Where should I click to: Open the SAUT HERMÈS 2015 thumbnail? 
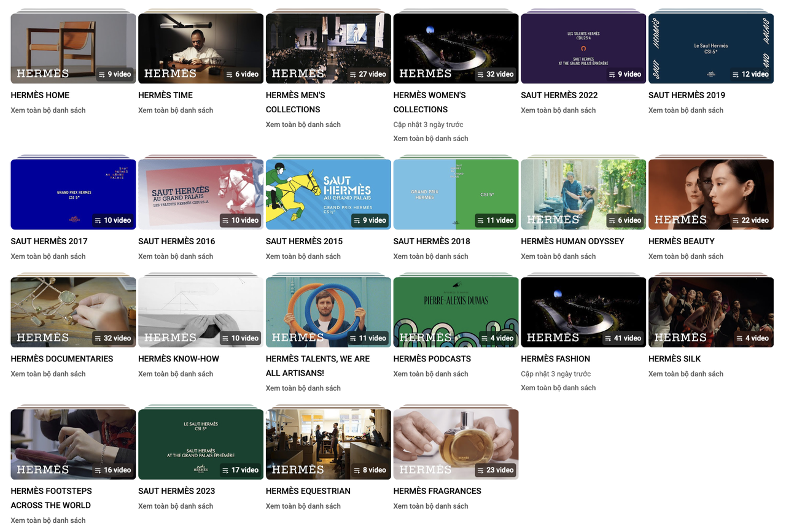[329, 195]
